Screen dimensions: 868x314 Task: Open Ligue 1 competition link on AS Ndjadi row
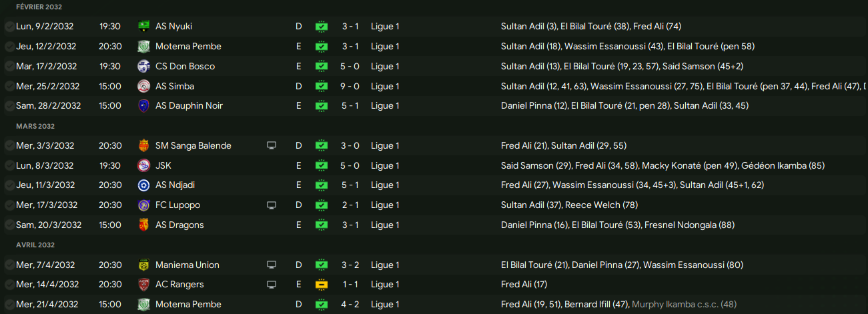click(x=385, y=185)
